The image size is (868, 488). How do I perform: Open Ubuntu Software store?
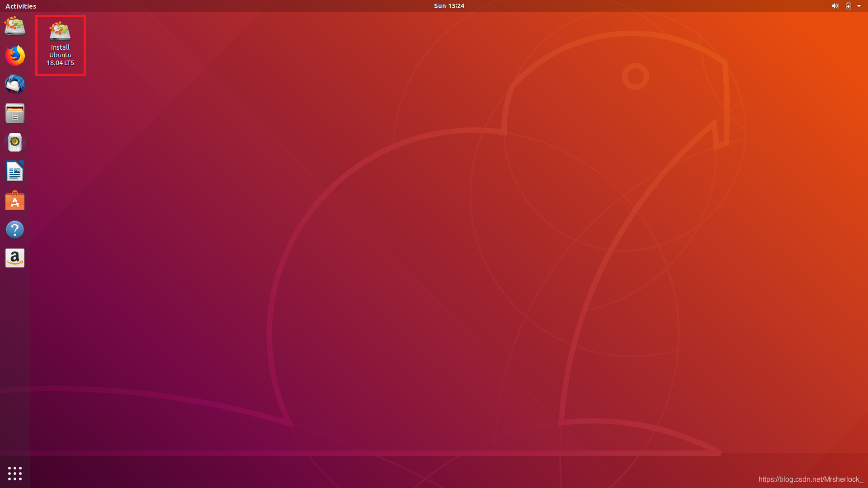pos(15,200)
